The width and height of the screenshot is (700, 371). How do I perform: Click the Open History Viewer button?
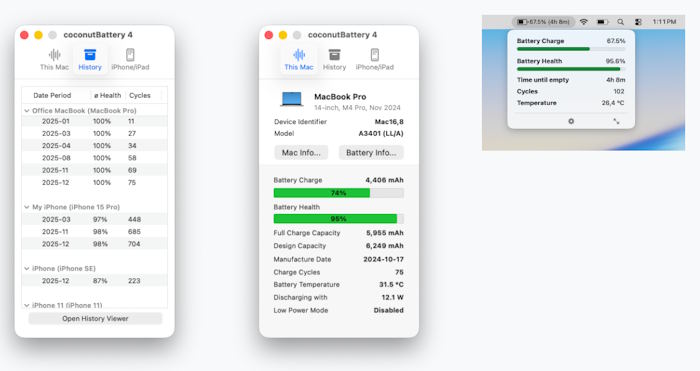pos(95,318)
